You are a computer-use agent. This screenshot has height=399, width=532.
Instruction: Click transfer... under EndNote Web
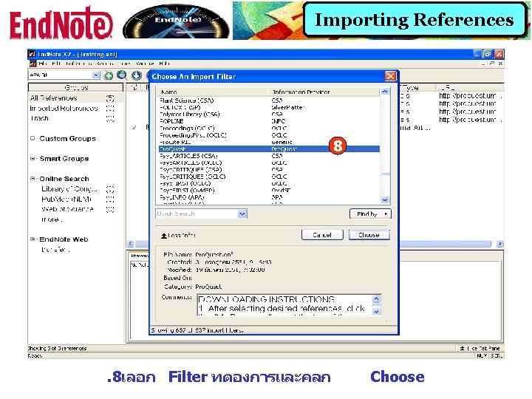pyautogui.click(x=55, y=250)
